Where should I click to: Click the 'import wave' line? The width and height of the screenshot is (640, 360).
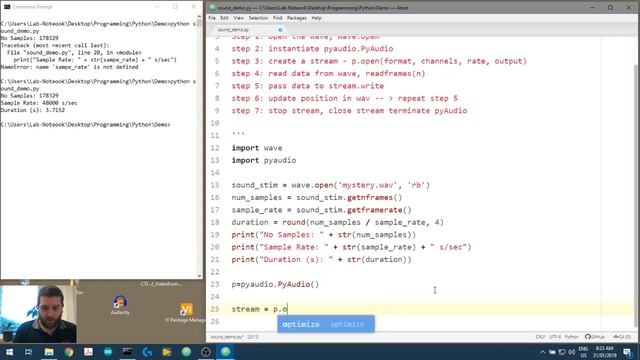257,148
